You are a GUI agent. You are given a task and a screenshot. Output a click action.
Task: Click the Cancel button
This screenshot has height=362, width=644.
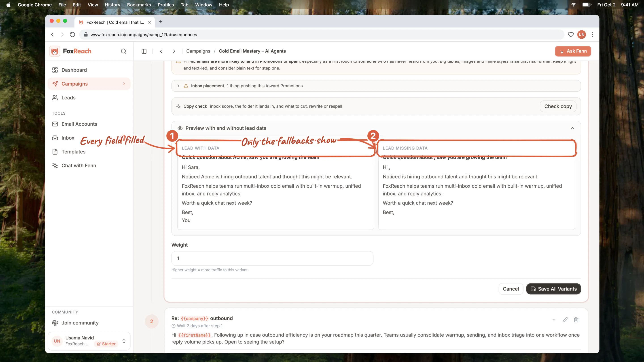point(511,289)
